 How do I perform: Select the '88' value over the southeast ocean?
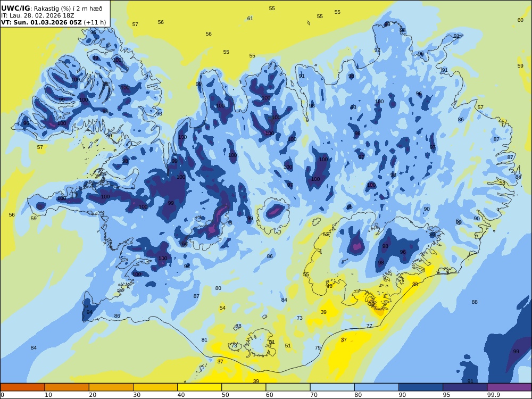[475, 302]
